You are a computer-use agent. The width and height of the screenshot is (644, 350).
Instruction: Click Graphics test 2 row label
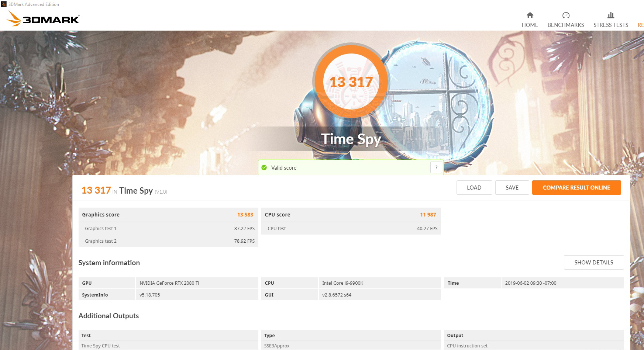100,241
